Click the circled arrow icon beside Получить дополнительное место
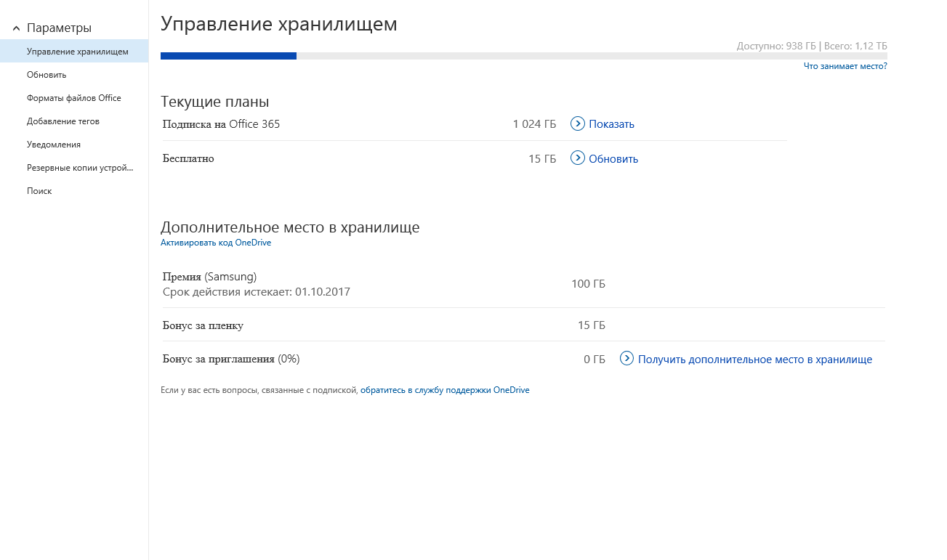This screenshot has width=947, height=560. click(x=626, y=359)
